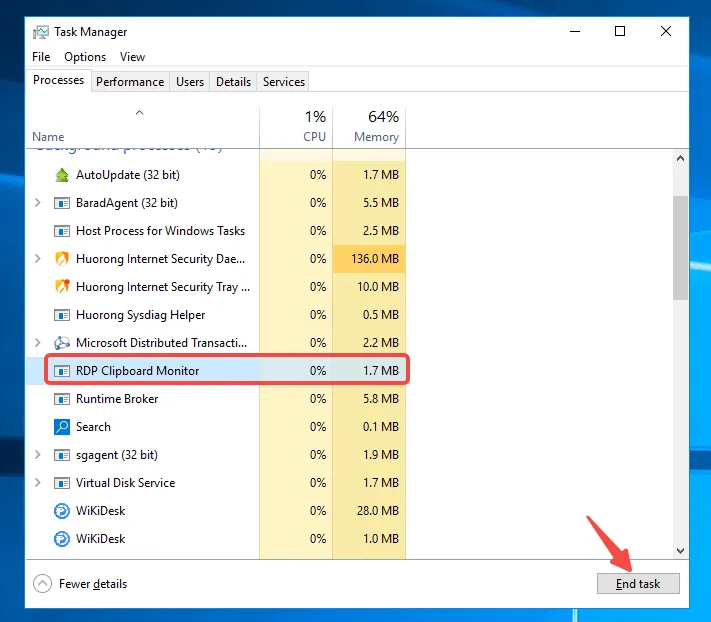Click the RDP Clipboard Monitor icon

click(62, 371)
